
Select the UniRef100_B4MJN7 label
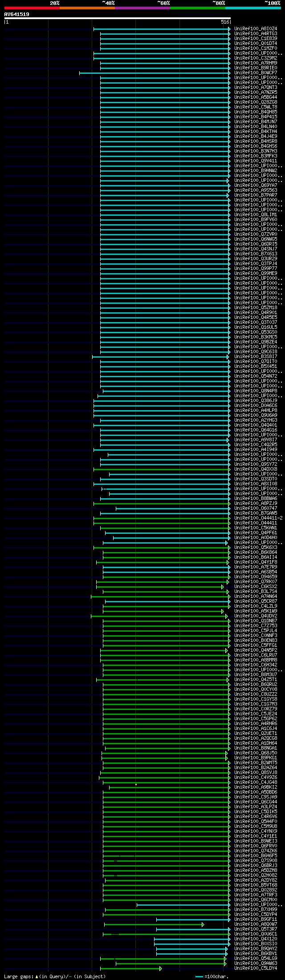click(x=256, y=121)
